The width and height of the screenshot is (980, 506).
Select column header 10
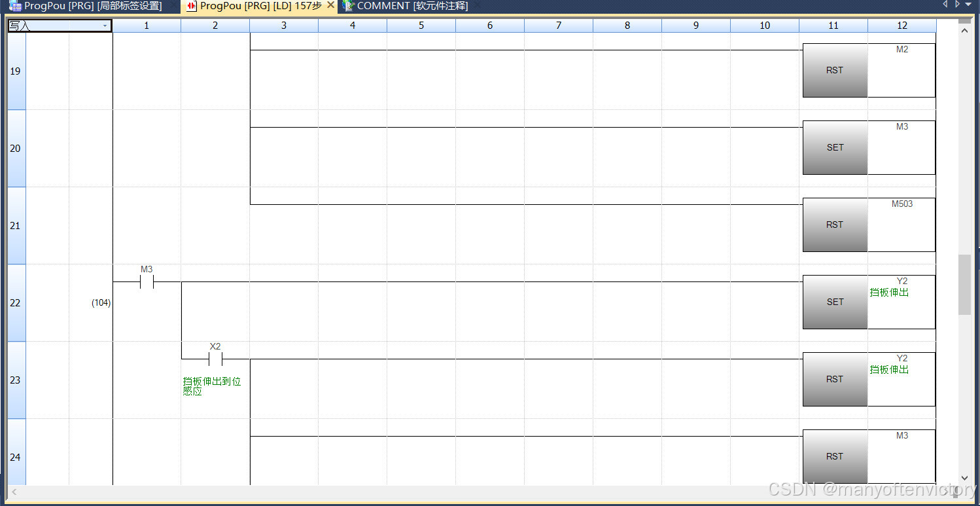coord(765,26)
